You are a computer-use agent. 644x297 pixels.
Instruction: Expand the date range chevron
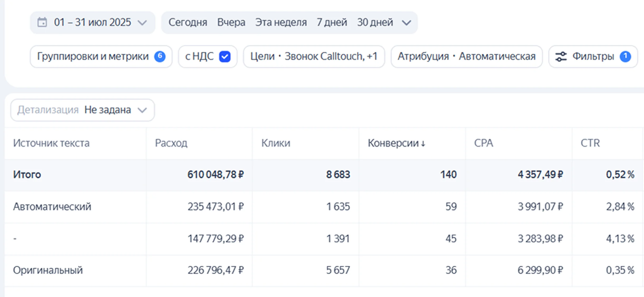point(142,23)
